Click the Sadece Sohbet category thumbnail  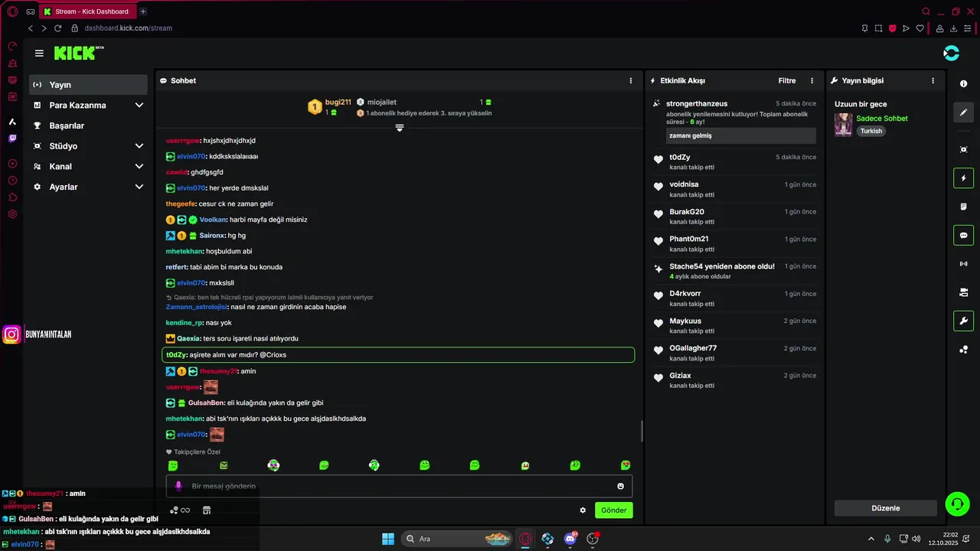(x=843, y=125)
